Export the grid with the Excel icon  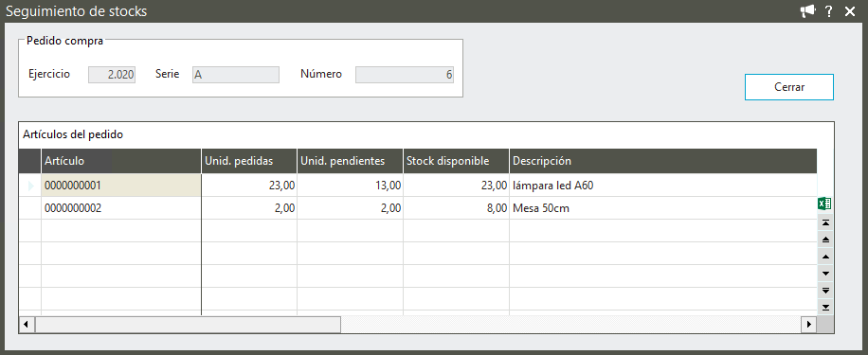(824, 204)
